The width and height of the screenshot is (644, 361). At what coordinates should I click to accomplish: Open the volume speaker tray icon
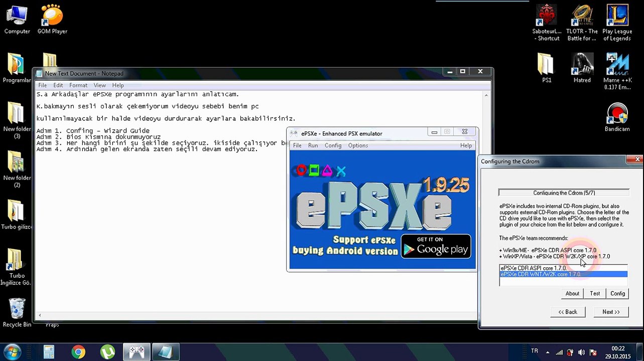581,352
